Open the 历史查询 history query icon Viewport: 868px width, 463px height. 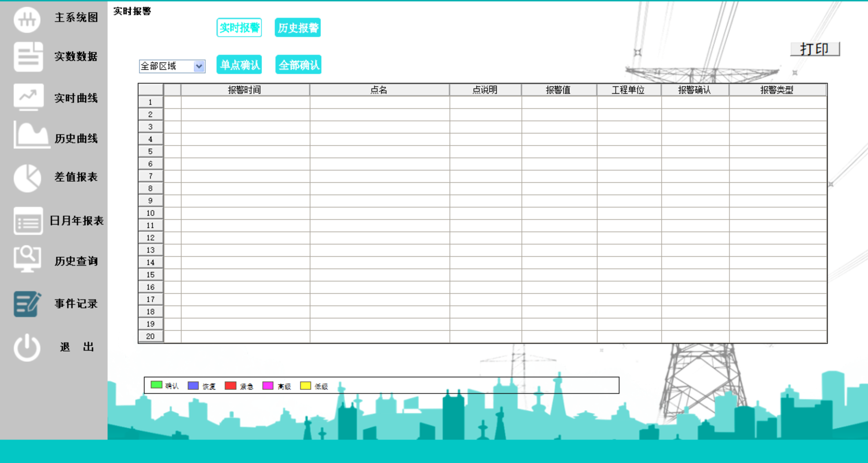(x=27, y=260)
